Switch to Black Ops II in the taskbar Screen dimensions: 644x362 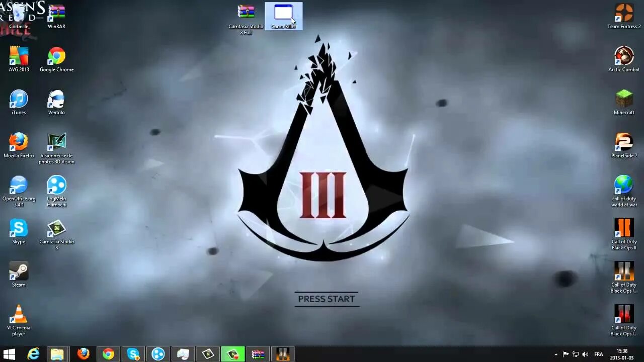click(283, 354)
